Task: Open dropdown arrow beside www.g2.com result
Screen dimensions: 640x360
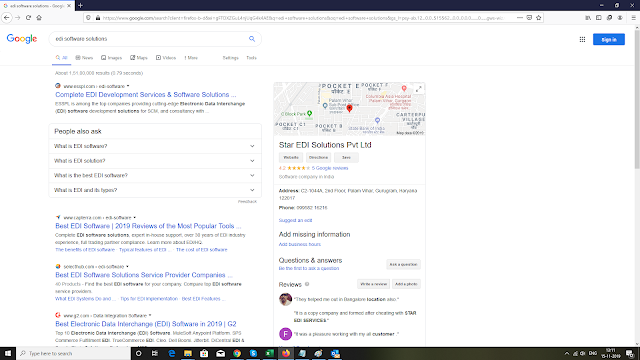Action: tap(150, 316)
